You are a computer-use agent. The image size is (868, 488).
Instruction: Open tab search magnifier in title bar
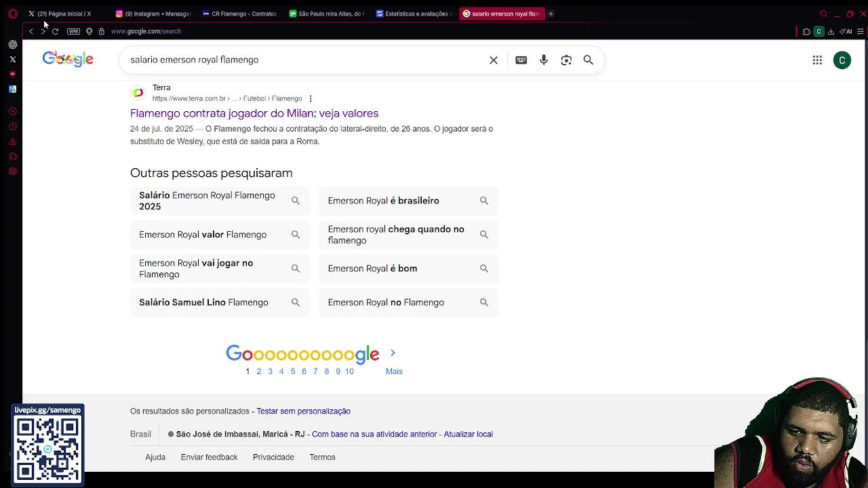(x=824, y=14)
